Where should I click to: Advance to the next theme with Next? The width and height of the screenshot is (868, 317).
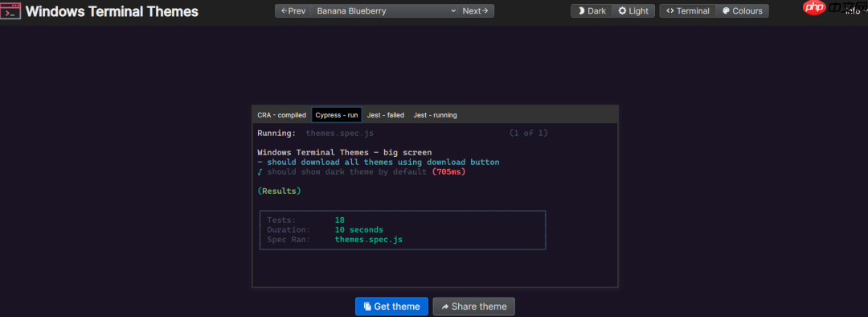click(x=476, y=10)
